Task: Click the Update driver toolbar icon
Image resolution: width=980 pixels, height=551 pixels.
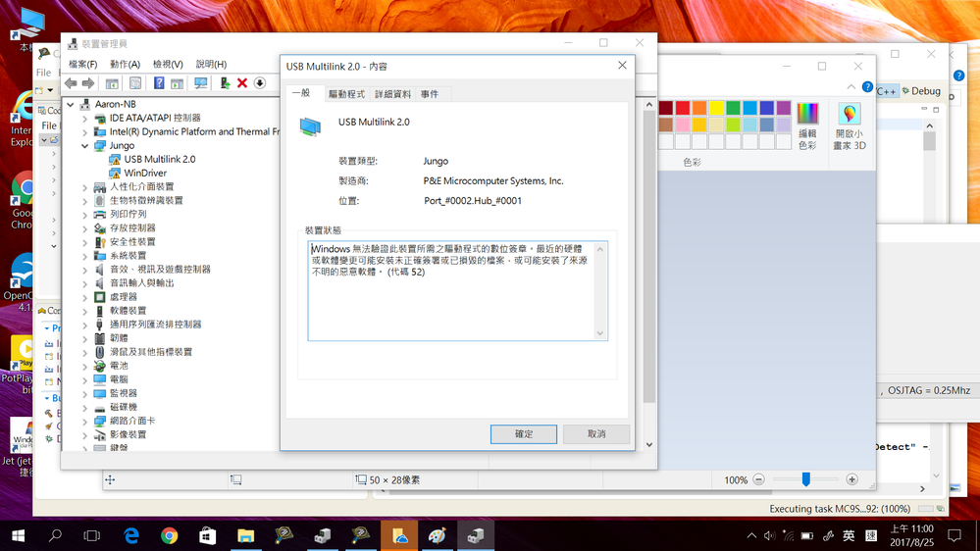Action: tap(225, 83)
